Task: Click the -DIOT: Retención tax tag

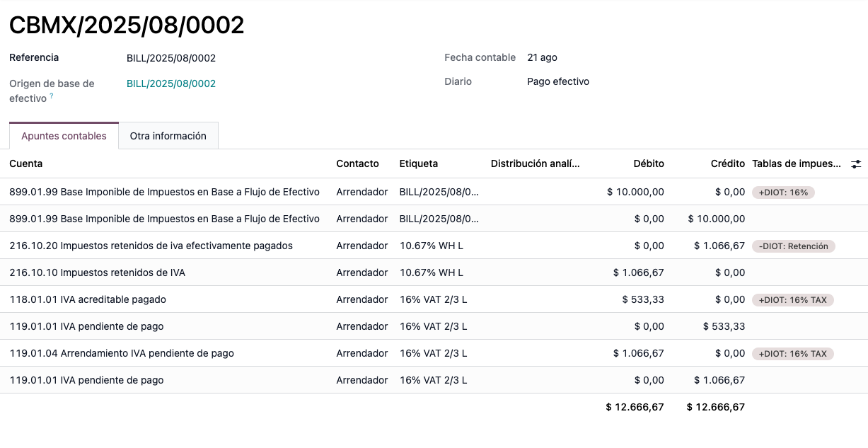Action: point(793,246)
